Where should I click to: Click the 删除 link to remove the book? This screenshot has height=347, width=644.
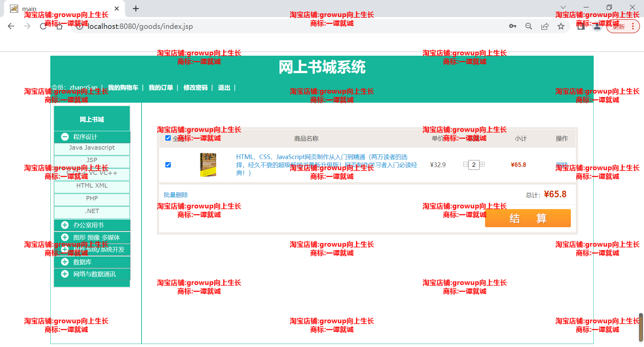[562, 165]
